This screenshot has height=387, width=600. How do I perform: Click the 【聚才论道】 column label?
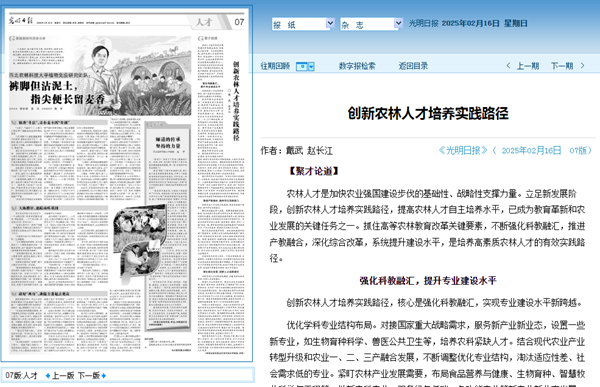pos(313,171)
